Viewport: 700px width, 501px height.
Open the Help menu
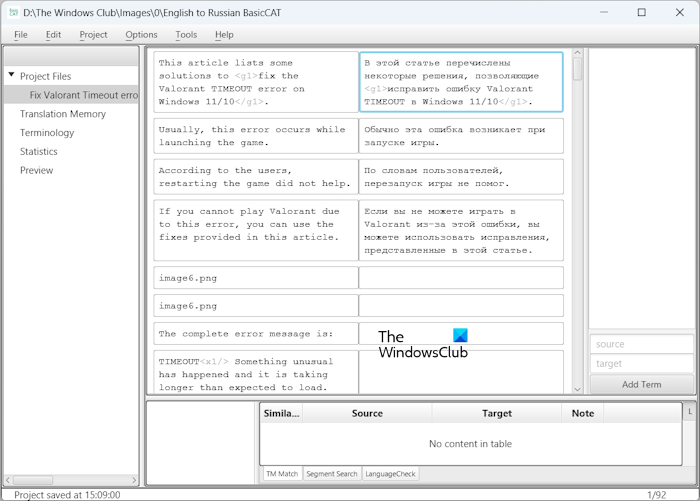click(x=224, y=34)
